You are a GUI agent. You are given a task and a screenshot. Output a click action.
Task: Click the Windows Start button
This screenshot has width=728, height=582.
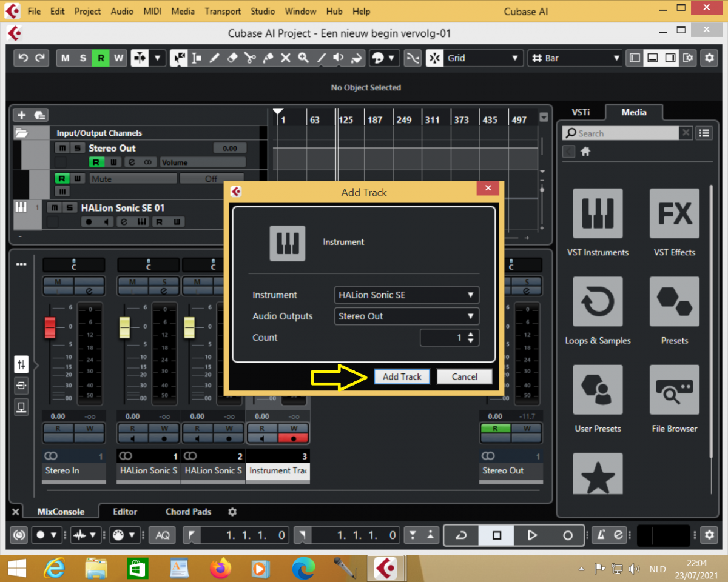click(16, 568)
